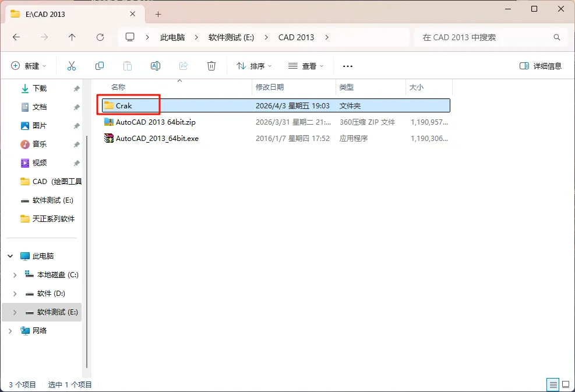Expand the 网络 tree node
Viewport: 575px width, 392px height.
[x=10, y=331]
